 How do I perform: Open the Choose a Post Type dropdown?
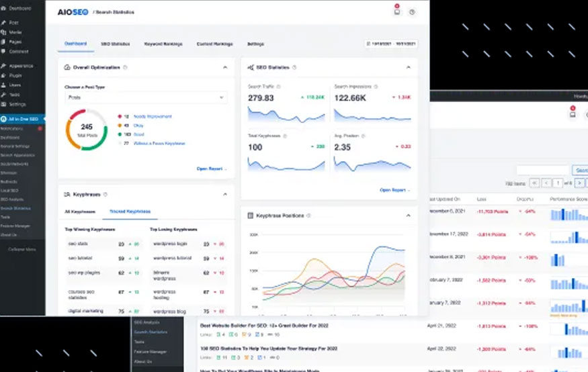click(146, 97)
